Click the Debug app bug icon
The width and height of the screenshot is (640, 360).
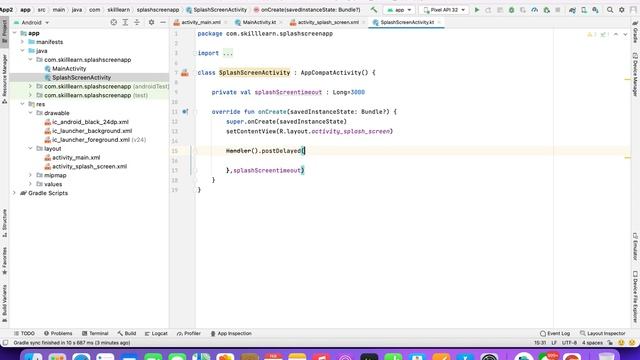[511, 10]
